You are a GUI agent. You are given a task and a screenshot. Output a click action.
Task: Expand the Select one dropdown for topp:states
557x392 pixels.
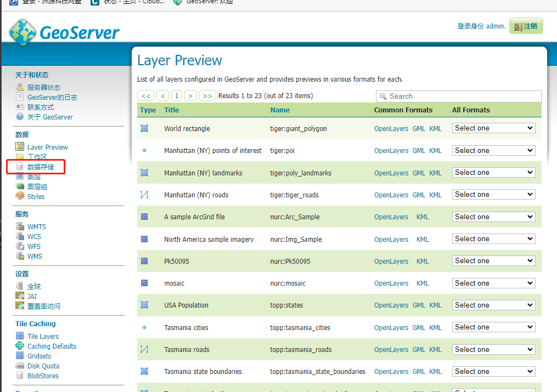(x=493, y=305)
